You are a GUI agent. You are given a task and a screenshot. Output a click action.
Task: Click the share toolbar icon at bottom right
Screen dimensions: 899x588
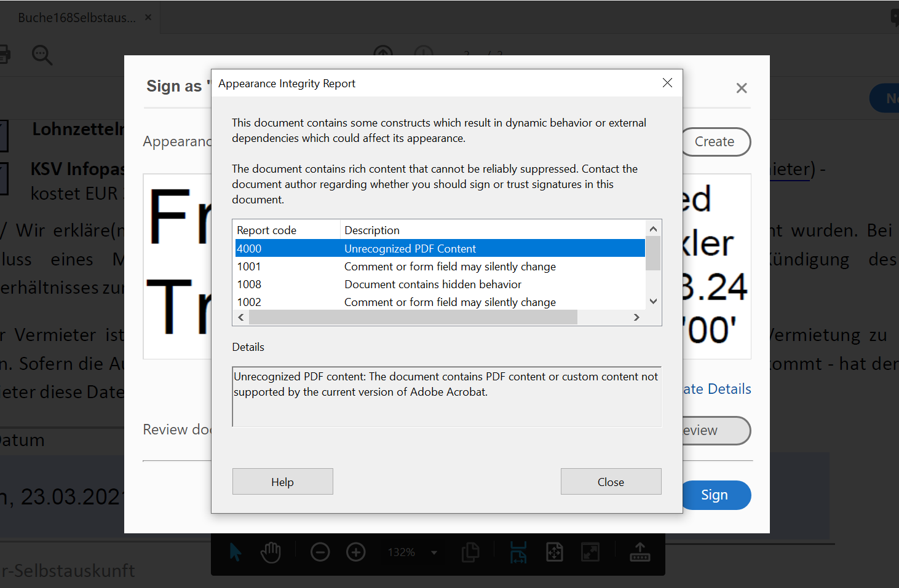tap(640, 552)
